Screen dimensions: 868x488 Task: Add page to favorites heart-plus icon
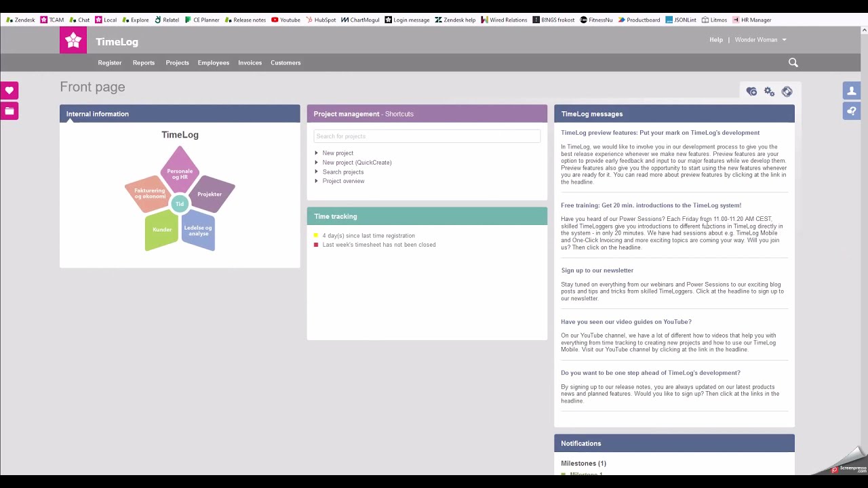pos(751,91)
